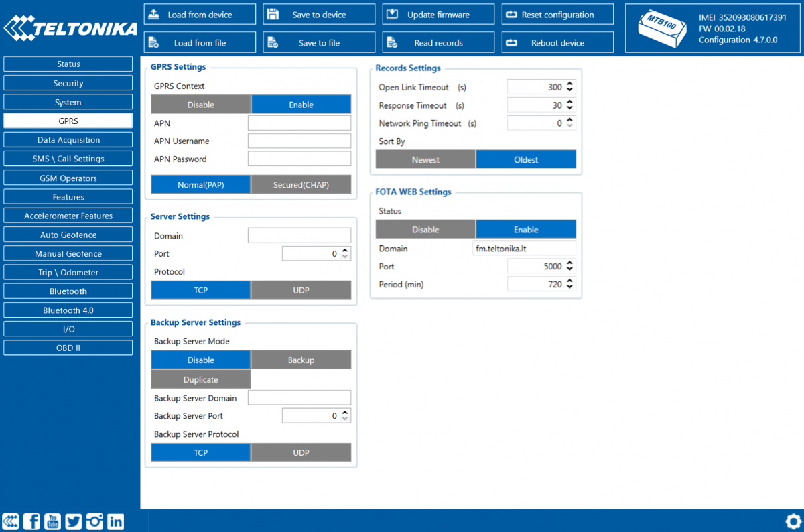Open Teltonika's Facebook page icon
This screenshot has width=804, height=532.
(31, 521)
